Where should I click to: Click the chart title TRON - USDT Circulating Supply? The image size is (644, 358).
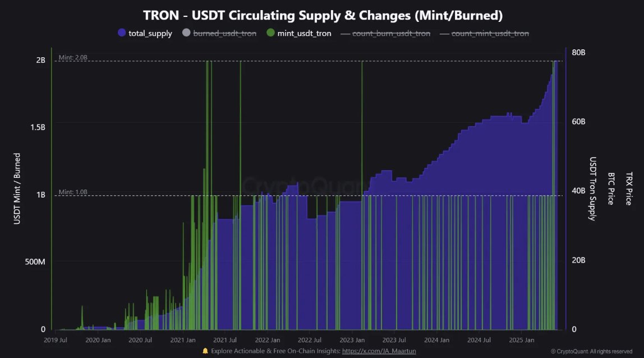(323, 15)
